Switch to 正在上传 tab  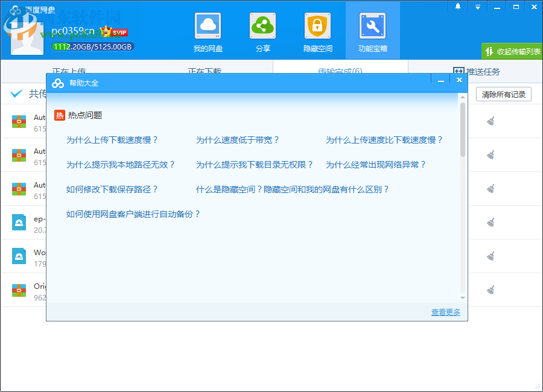point(69,71)
